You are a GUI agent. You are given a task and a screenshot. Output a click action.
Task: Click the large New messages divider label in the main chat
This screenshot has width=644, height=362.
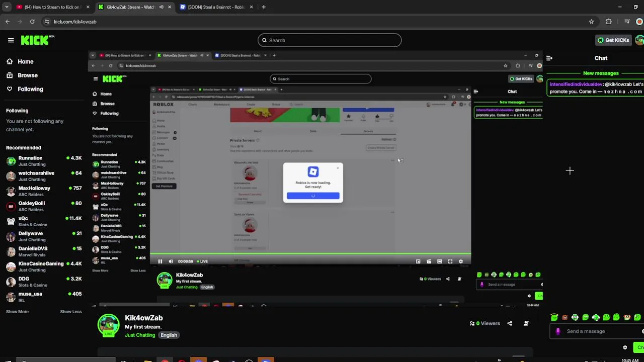(601, 73)
